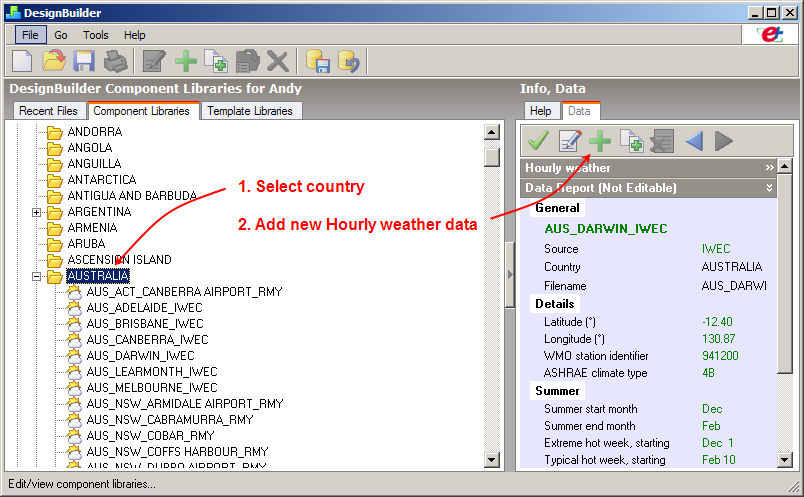
Task: Open the Tools menu
Action: 96,35
